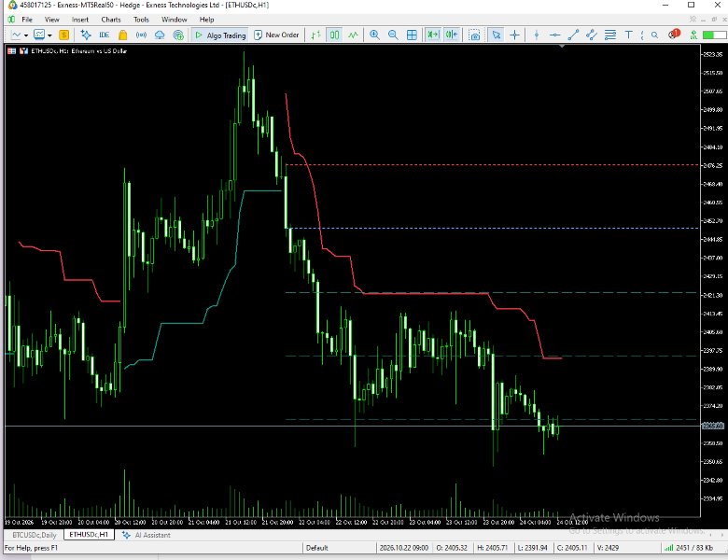Switch to candlestick chart mode
Screen dimensions: 728x560
point(334,35)
